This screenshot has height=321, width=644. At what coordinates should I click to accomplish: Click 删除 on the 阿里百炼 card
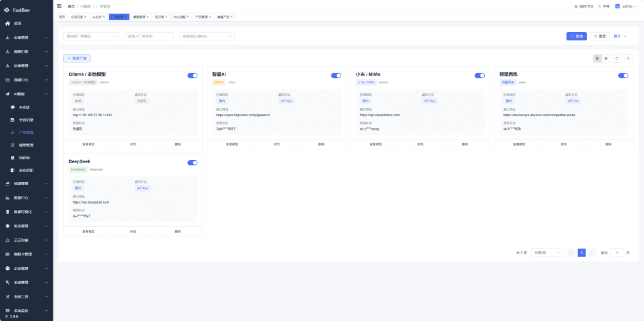(x=608, y=144)
